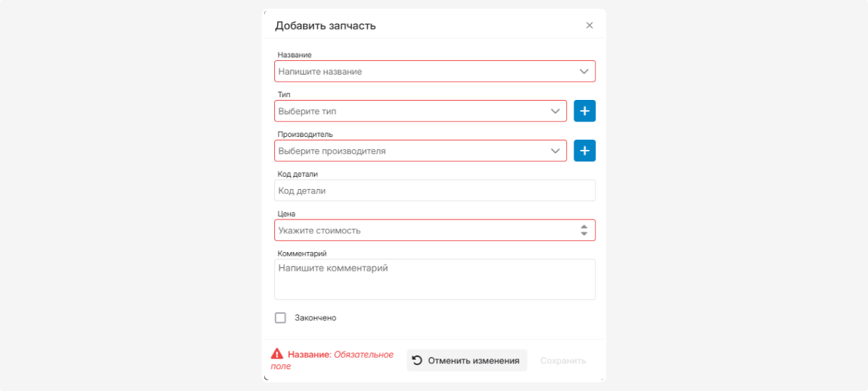Click the Закончено checkbox label text
This screenshot has width=868, height=391.
tap(315, 318)
